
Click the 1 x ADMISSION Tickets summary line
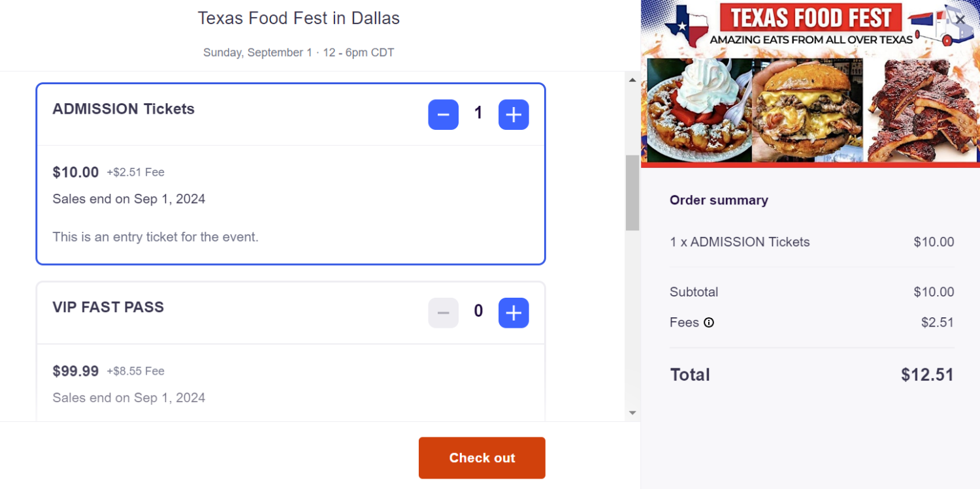coord(740,242)
